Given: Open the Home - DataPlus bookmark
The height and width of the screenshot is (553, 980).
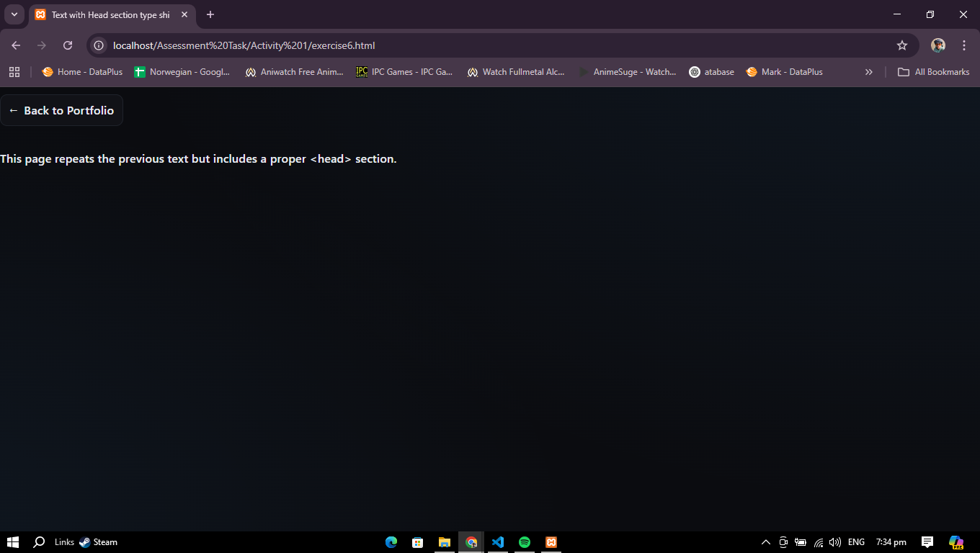Looking at the screenshot, I should point(82,72).
